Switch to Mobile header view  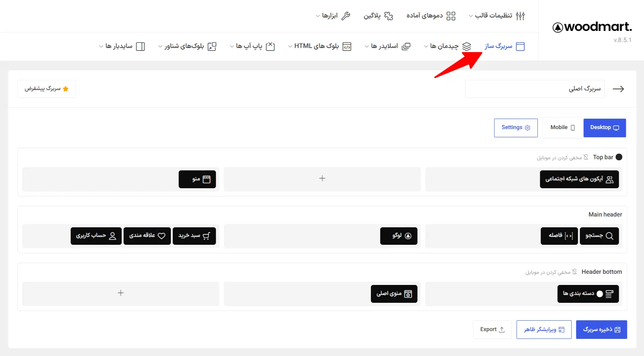click(x=562, y=128)
